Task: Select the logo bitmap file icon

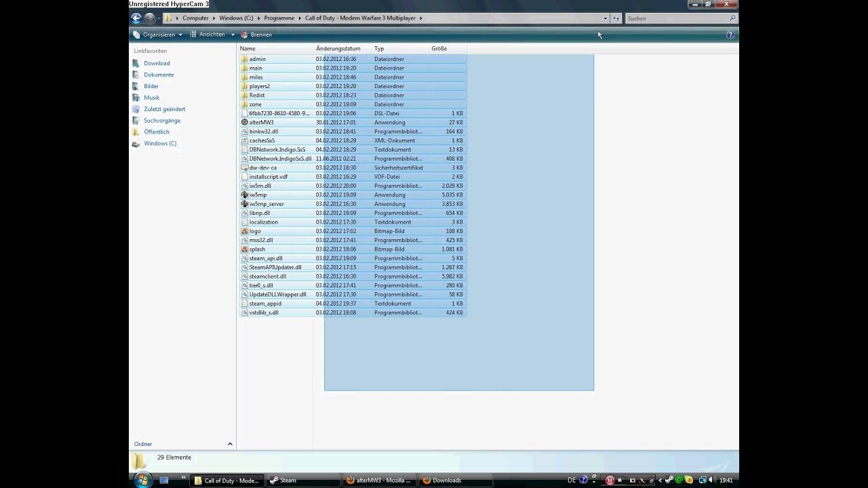Action: (245, 231)
